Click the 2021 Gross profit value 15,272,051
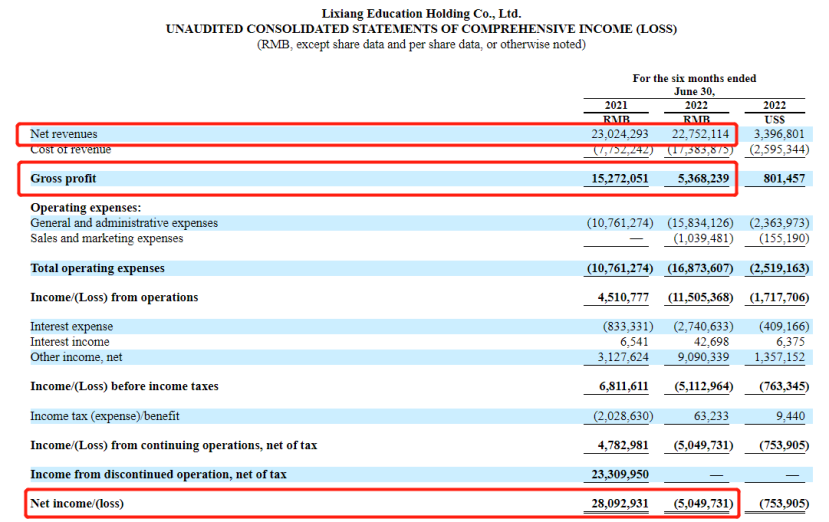829x522 pixels. point(620,178)
